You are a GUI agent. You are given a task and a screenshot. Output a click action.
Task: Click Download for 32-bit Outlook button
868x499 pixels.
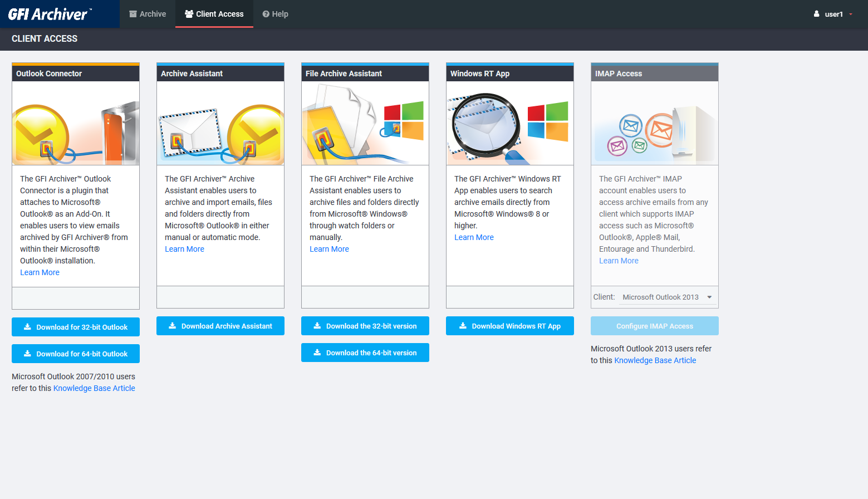tap(76, 327)
